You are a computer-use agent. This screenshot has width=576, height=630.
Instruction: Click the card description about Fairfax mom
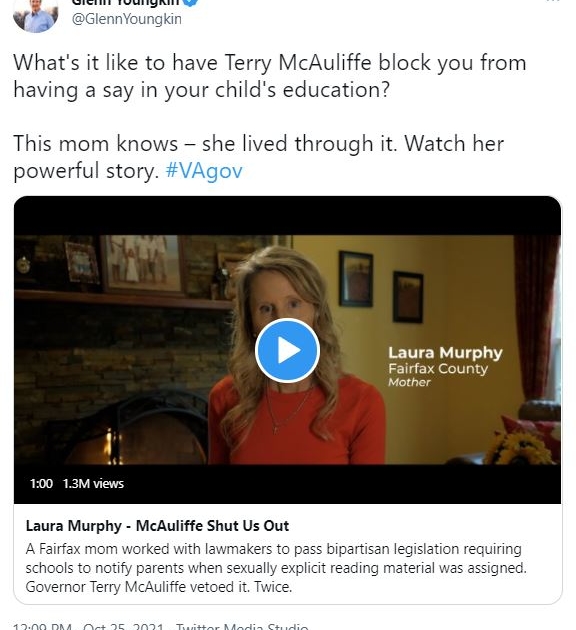276,568
